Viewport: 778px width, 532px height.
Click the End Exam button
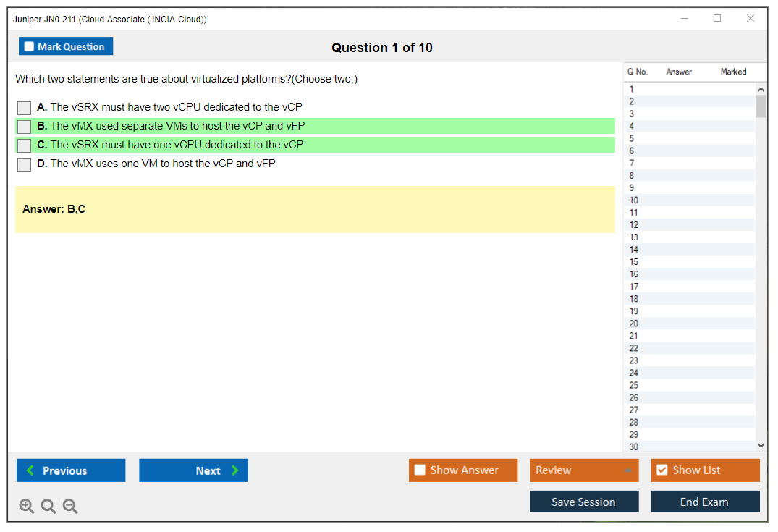click(x=705, y=502)
